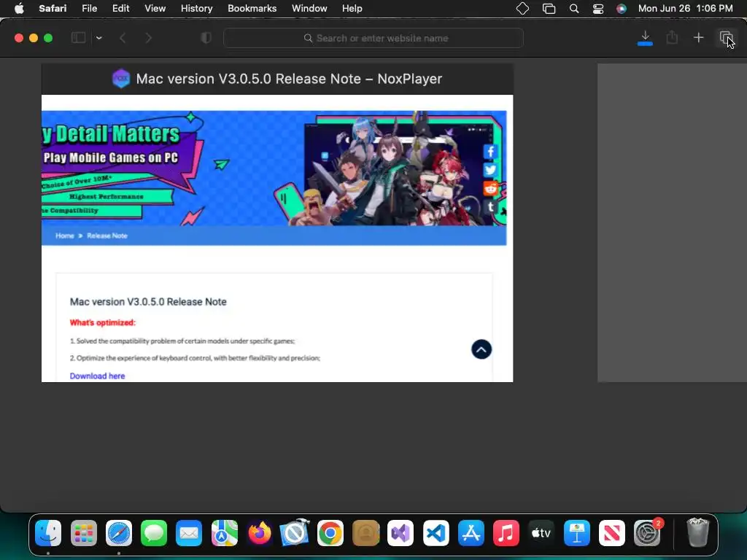
Task: Expand the sidebar tab group dropdown arrow
Action: click(99, 38)
